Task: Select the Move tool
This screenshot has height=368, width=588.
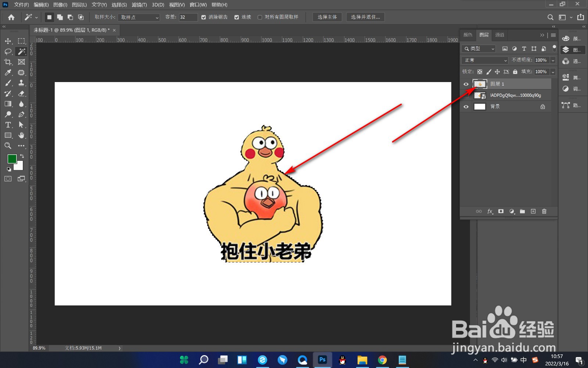Action: pos(8,41)
